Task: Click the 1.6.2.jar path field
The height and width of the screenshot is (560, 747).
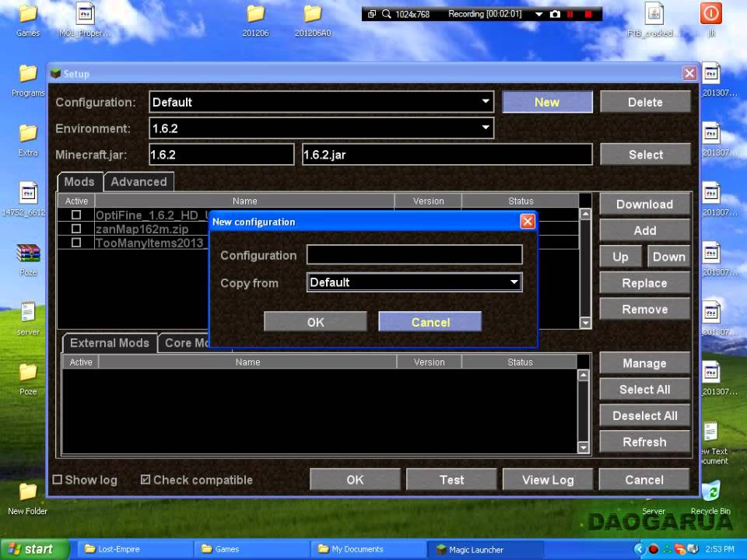Action: [447, 154]
